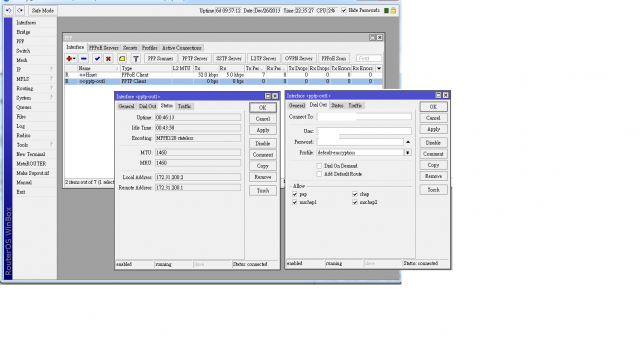Open Radius from the sidebar menu

(23, 136)
